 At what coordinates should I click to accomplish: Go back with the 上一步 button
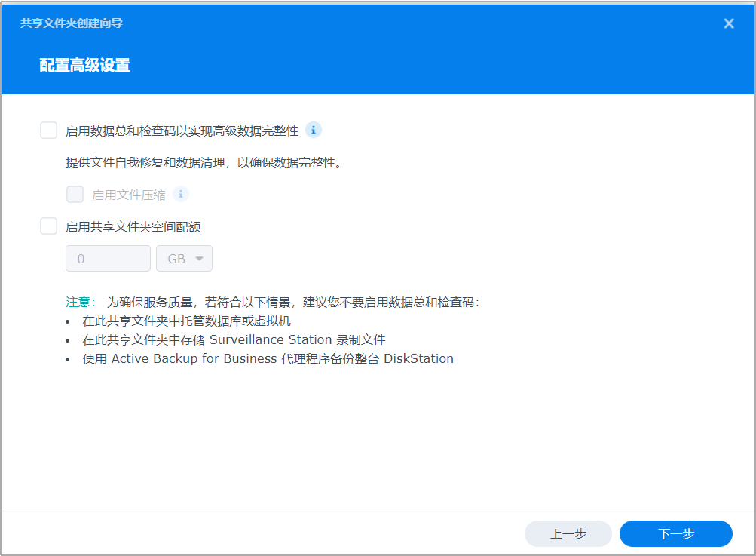[x=568, y=534]
